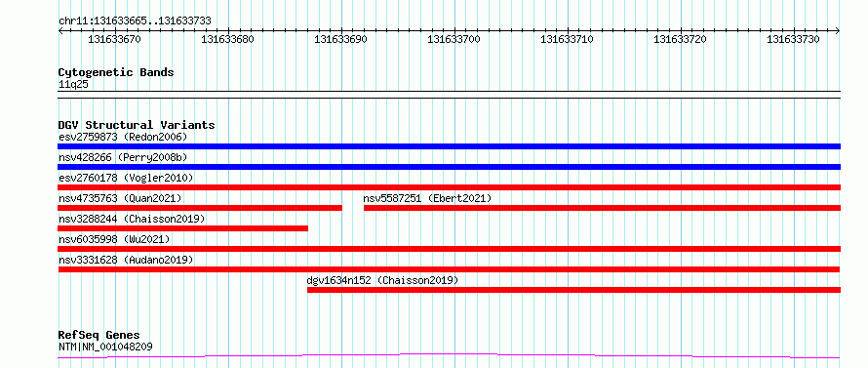868x368 pixels.
Task: Select the red bar under nsv4735763
Action: (x=200, y=208)
